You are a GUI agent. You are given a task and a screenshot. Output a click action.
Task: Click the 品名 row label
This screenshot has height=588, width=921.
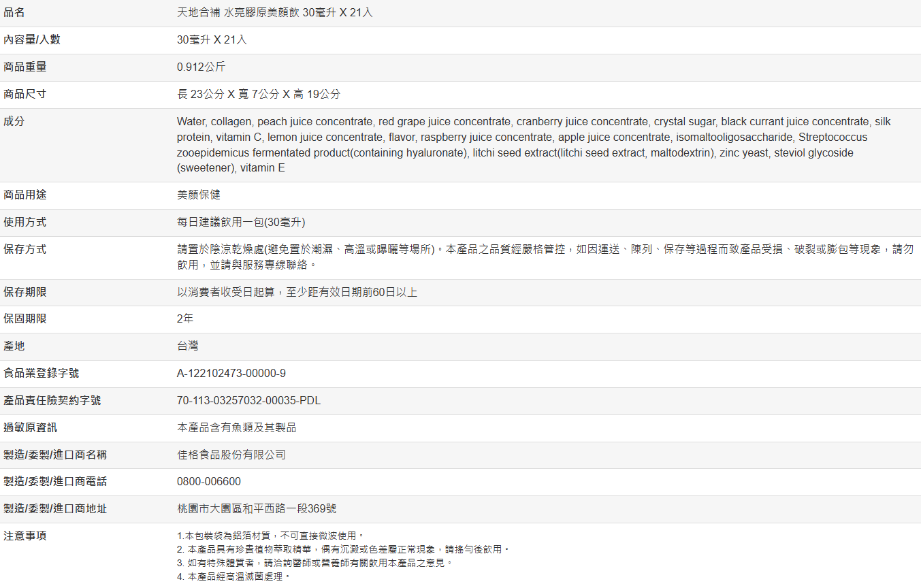click(14, 13)
